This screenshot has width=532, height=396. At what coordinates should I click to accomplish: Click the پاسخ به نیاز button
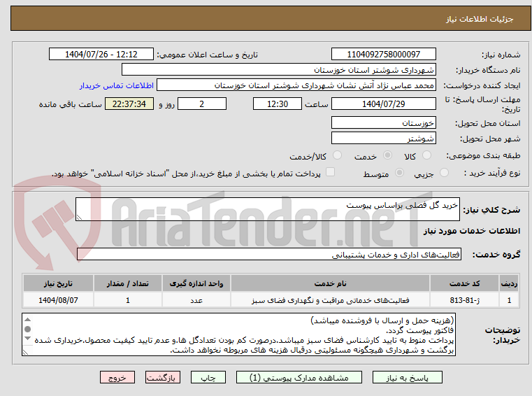[x=407, y=377]
